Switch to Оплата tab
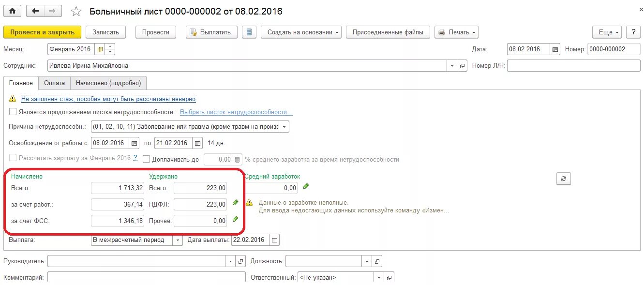 (54, 83)
